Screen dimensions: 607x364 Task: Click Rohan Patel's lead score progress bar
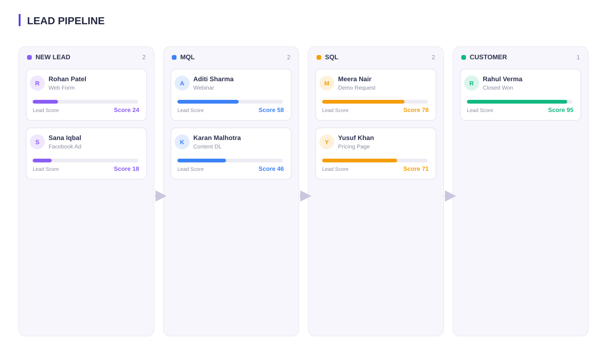[85, 102]
